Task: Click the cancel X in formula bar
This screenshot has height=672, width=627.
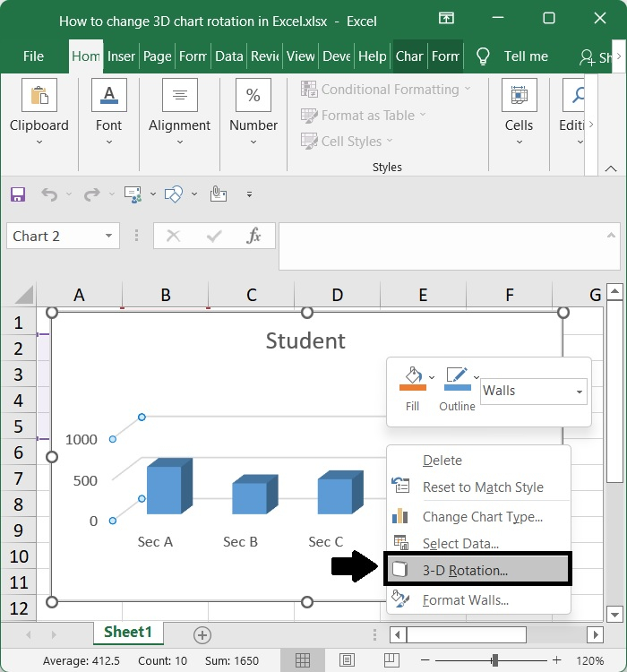Action: [x=173, y=236]
